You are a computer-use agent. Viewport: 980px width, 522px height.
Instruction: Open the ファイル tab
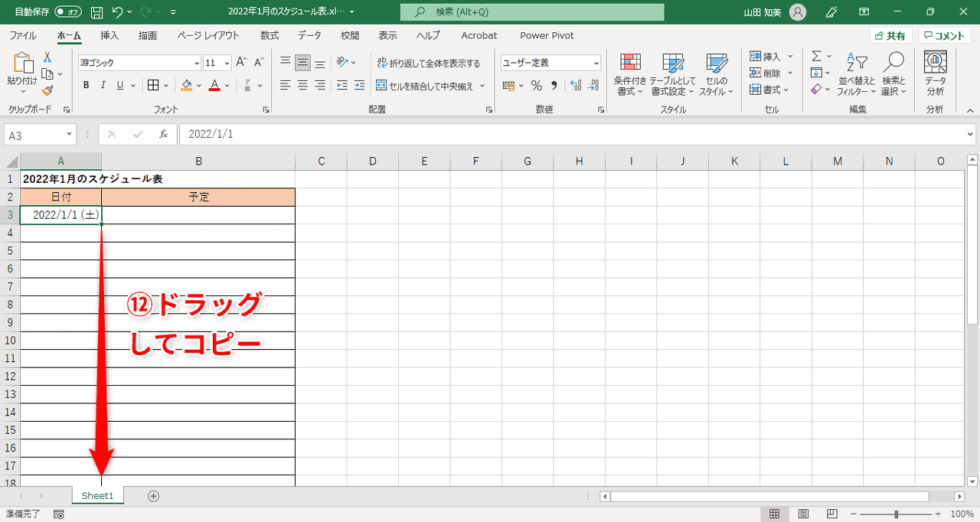pos(23,35)
